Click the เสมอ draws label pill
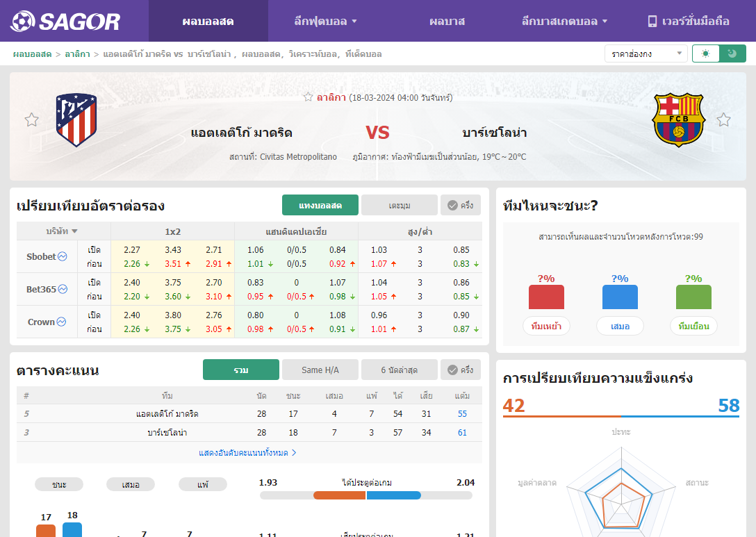Screen dimensions: 756x537 (x=131, y=484)
